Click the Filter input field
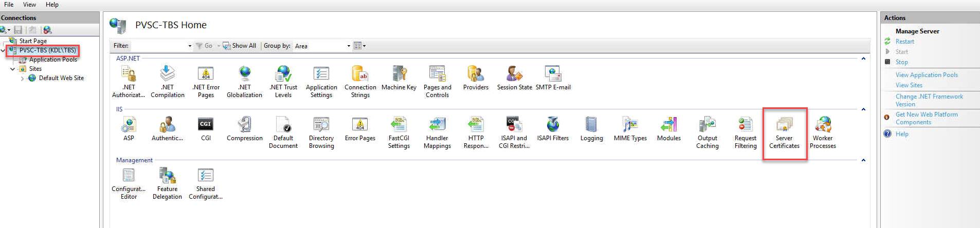 (159, 46)
